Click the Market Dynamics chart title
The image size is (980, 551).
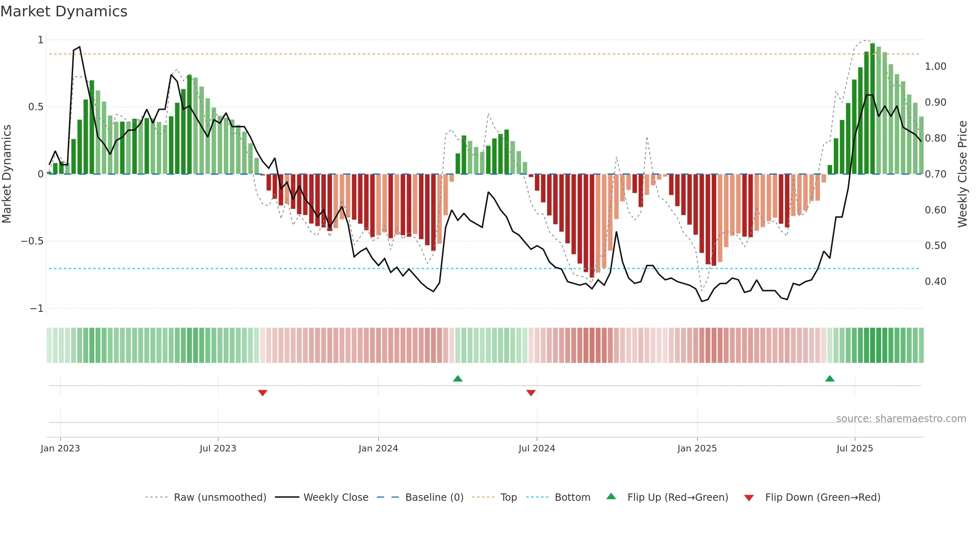[x=64, y=11]
